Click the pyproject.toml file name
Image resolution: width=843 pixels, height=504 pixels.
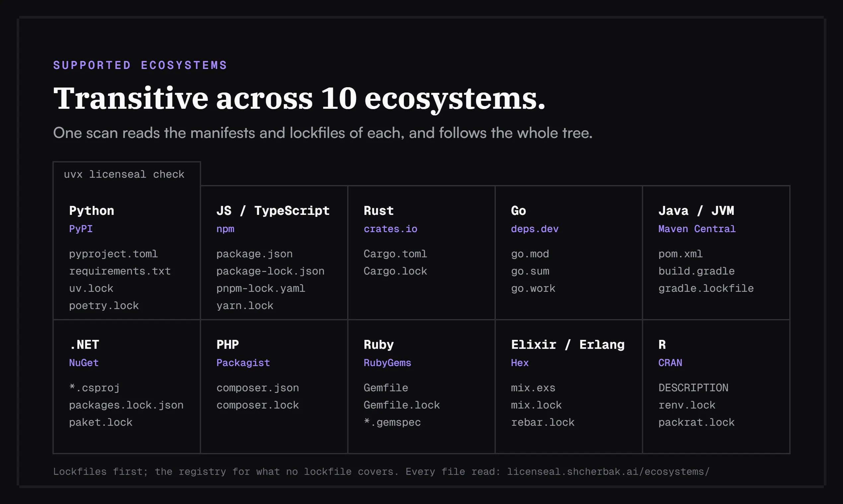pyautogui.click(x=113, y=254)
